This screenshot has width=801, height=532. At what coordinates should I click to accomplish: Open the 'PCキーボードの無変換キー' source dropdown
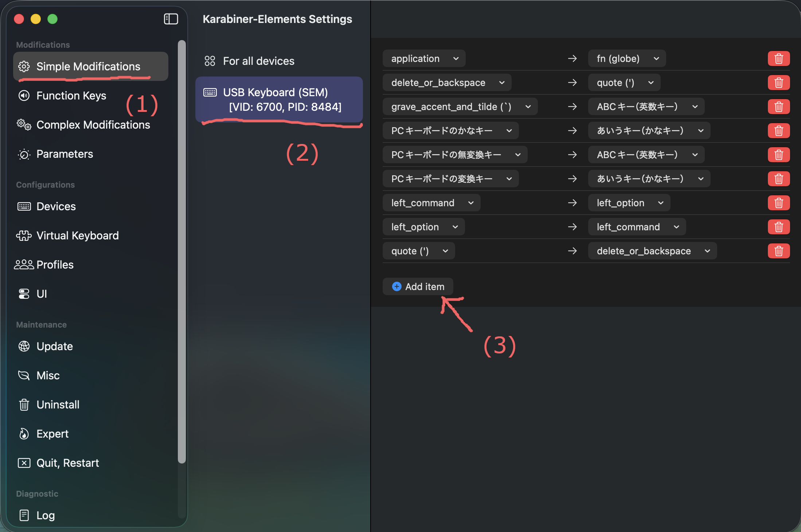pyautogui.click(x=455, y=155)
